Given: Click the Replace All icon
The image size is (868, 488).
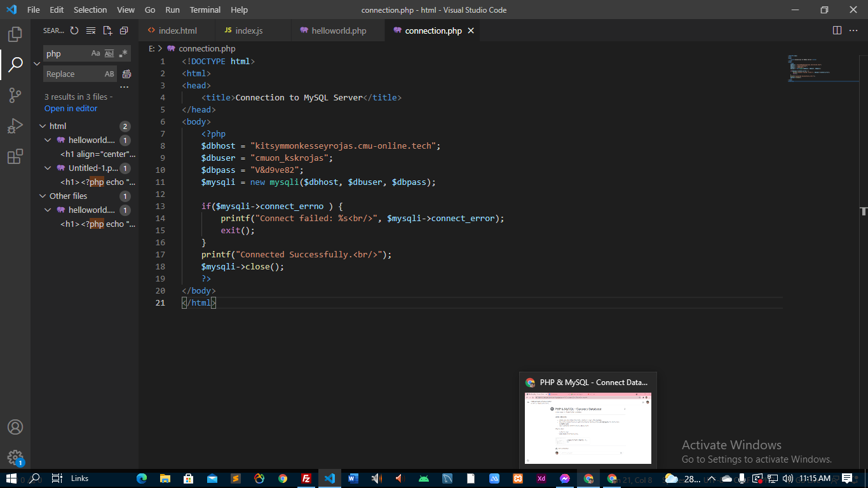Looking at the screenshot, I should click(126, 74).
